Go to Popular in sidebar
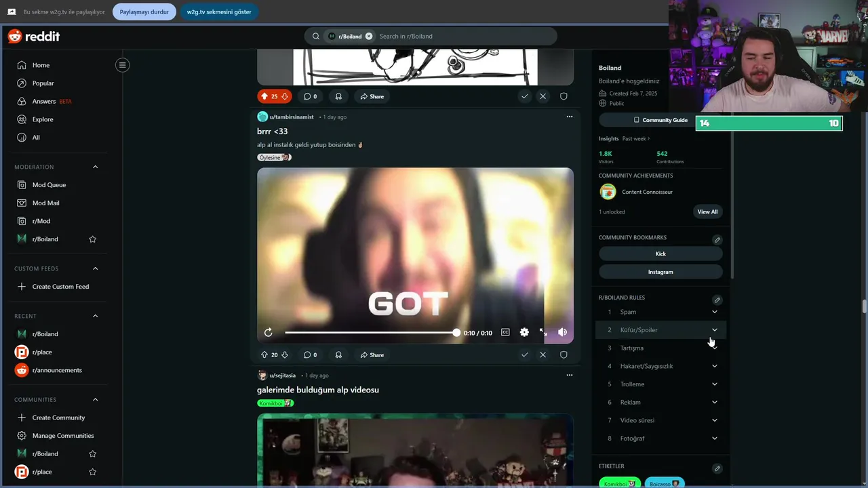Image resolution: width=868 pixels, height=488 pixels. tap(43, 83)
